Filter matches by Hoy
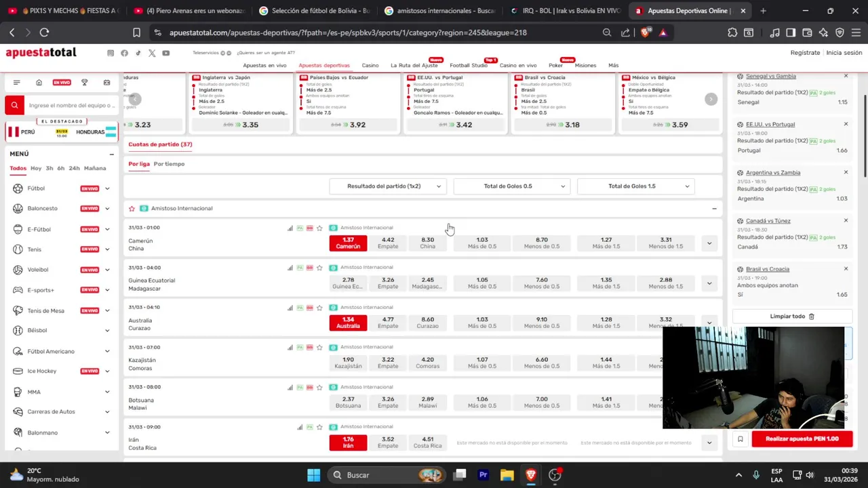The width and height of the screenshot is (868, 488). 36,168
